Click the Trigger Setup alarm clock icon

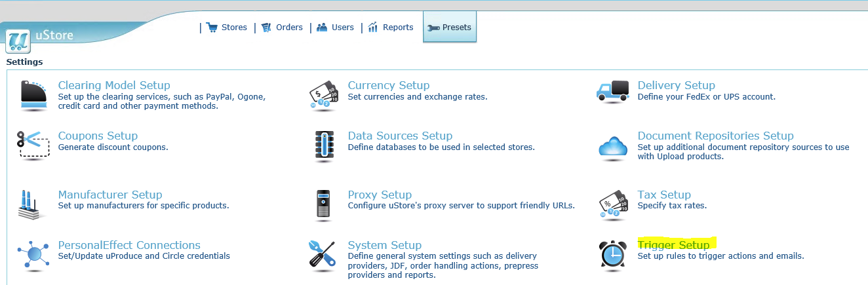tap(614, 255)
